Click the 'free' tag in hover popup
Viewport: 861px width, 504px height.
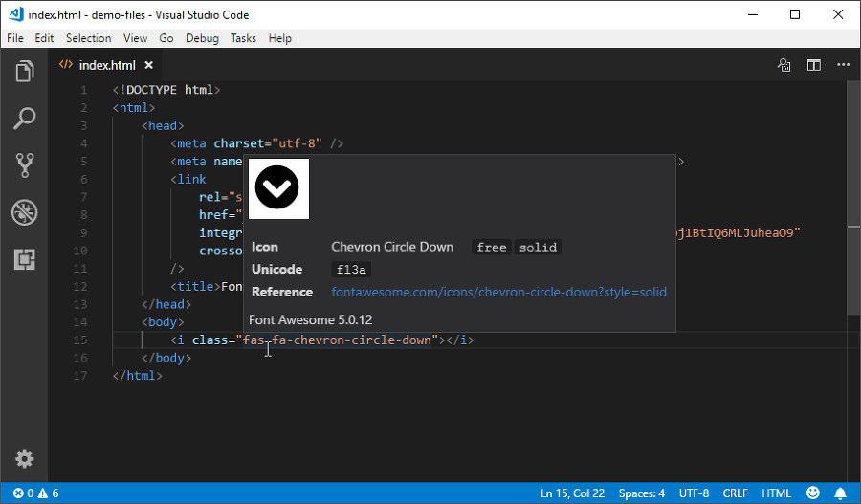coord(492,247)
